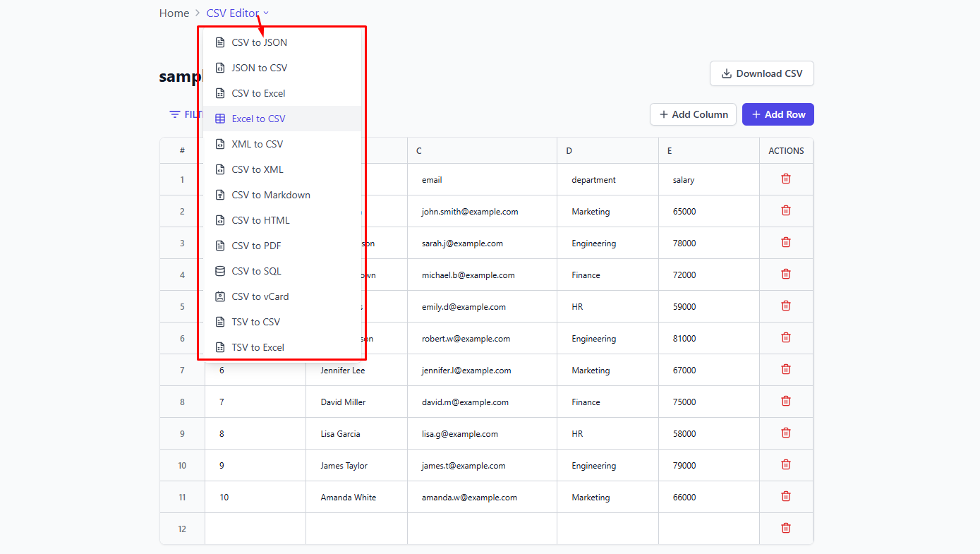The image size is (980, 554).
Task: Delete row 2 using trash icon
Action: tap(786, 211)
